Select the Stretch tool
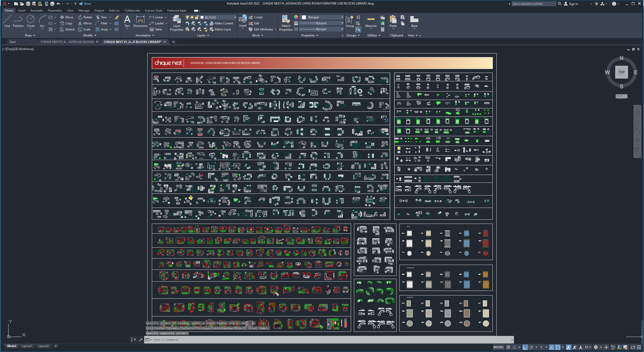 (67, 29)
